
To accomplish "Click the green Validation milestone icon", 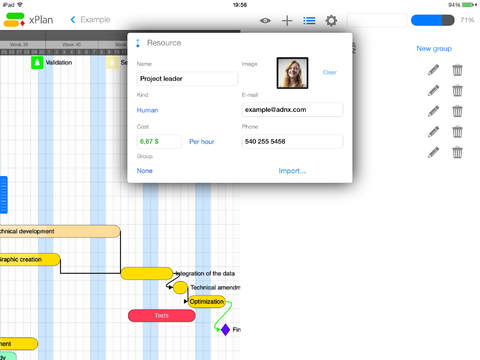I will pyautogui.click(x=37, y=63).
